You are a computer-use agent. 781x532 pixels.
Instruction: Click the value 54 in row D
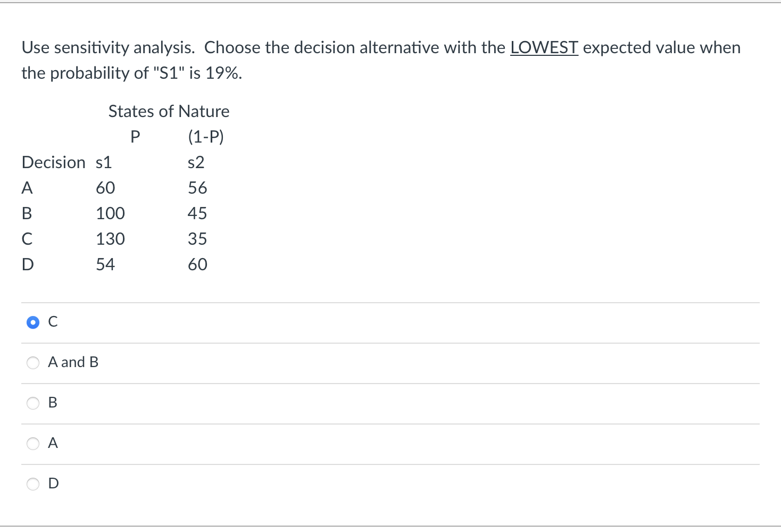pyautogui.click(x=105, y=264)
